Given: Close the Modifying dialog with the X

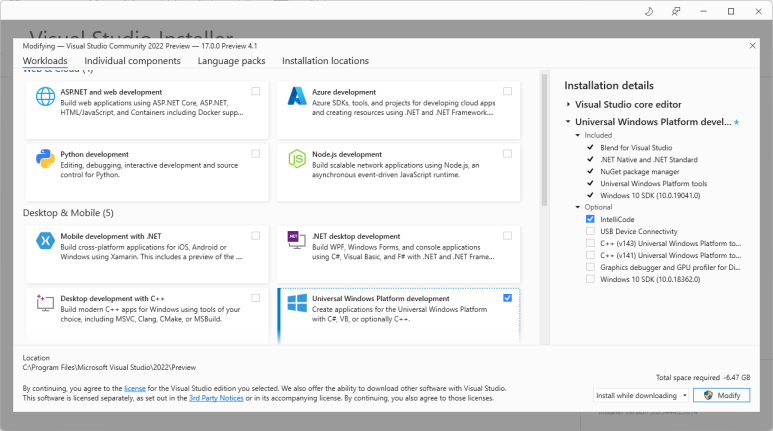Looking at the screenshot, I should (752, 46).
